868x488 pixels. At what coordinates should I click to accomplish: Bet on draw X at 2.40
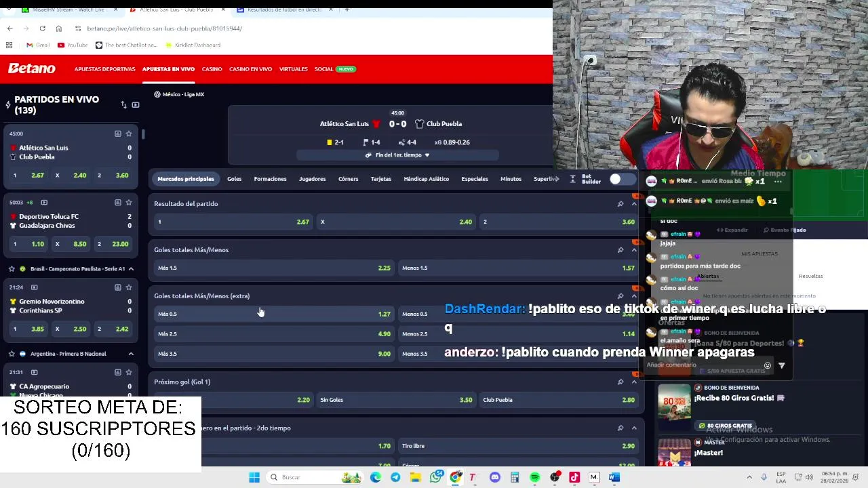pyautogui.click(x=396, y=222)
